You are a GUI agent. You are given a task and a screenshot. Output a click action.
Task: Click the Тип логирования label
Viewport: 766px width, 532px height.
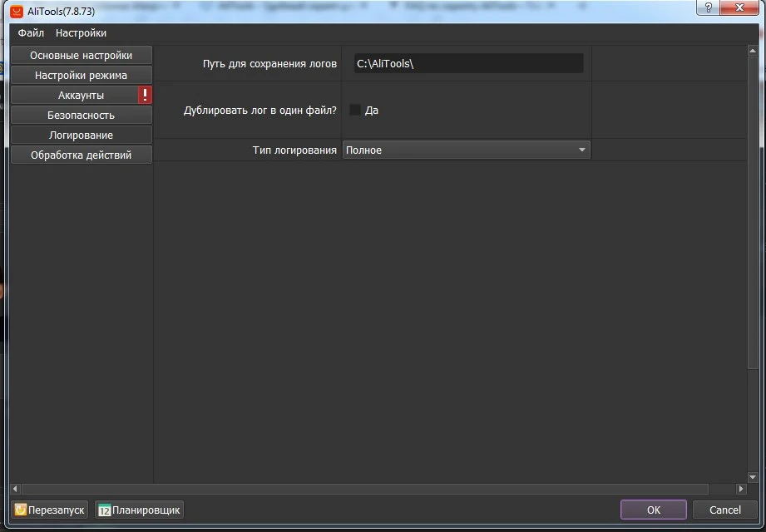pos(294,150)
